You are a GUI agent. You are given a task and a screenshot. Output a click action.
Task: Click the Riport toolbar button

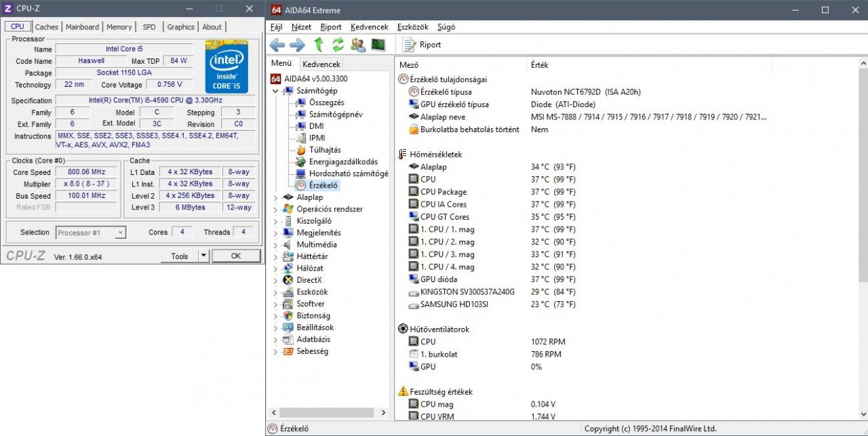tap(422, 45)
